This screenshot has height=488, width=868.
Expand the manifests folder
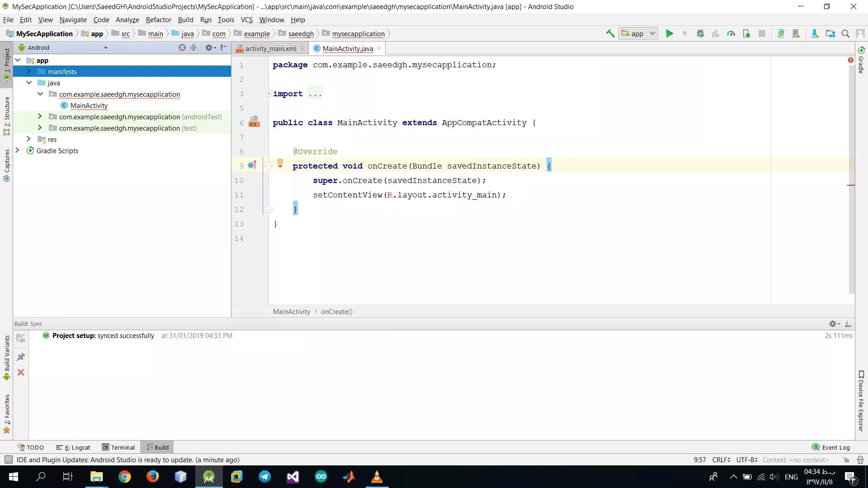28,71
